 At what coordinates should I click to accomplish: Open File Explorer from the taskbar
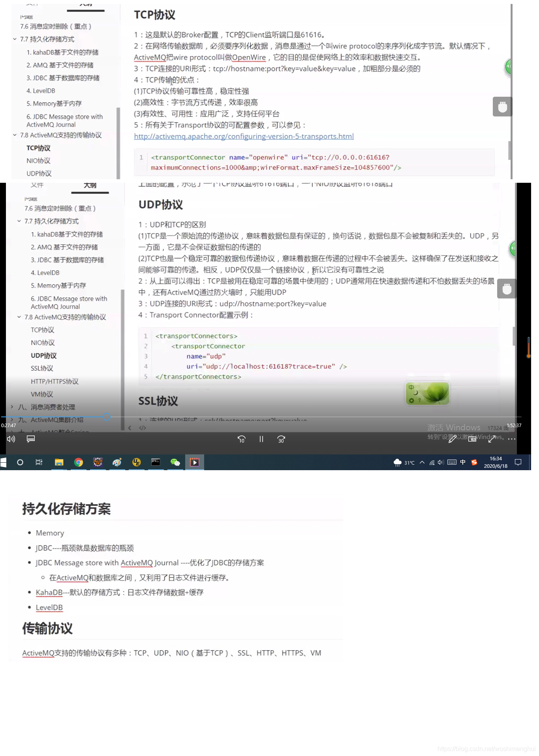click(59, 462)
